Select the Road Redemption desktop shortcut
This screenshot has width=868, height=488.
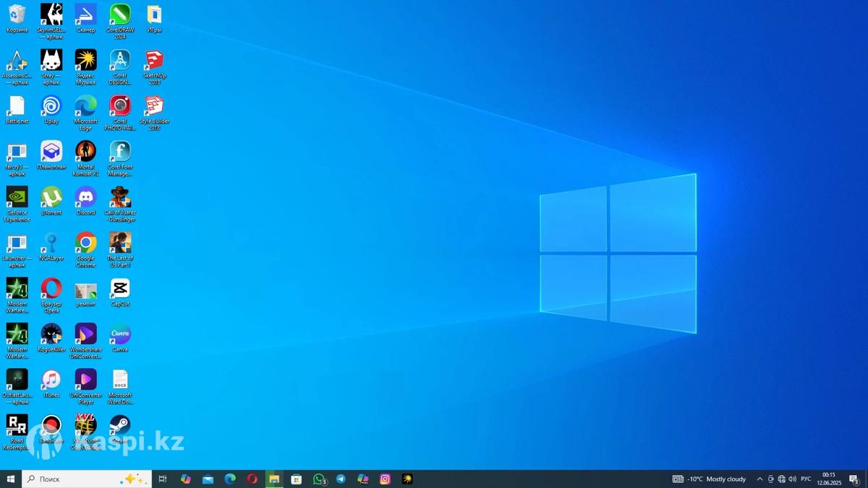17,432
